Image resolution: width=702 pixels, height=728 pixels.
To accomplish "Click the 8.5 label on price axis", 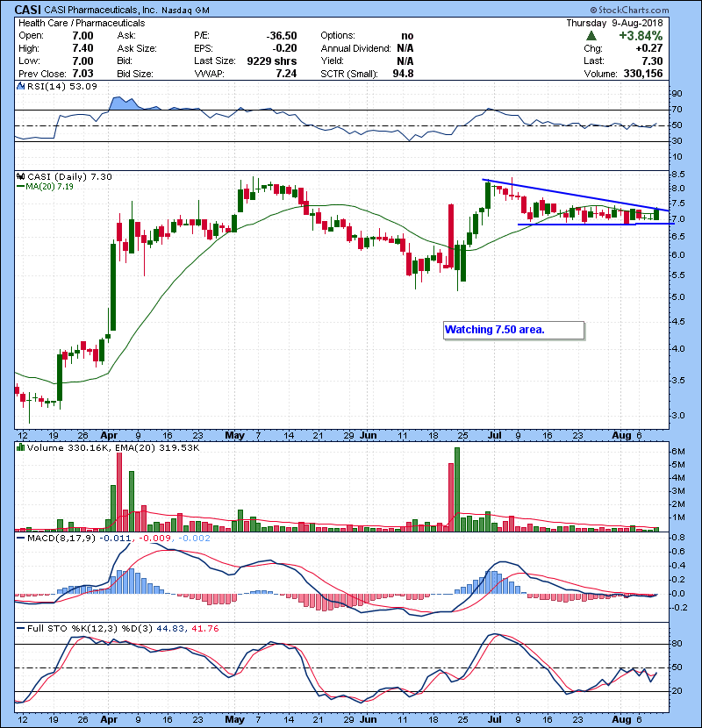I will pos(677,175).
